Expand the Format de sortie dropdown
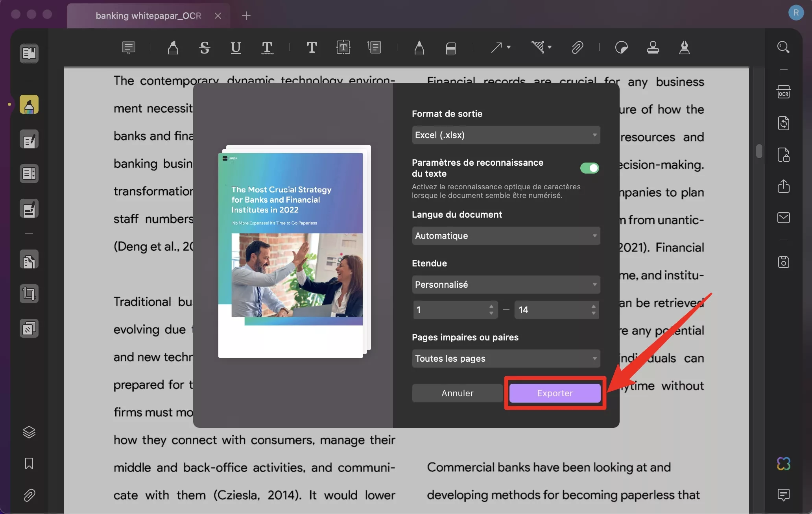The height and width of the screenshot is (514, 812). 506,135
